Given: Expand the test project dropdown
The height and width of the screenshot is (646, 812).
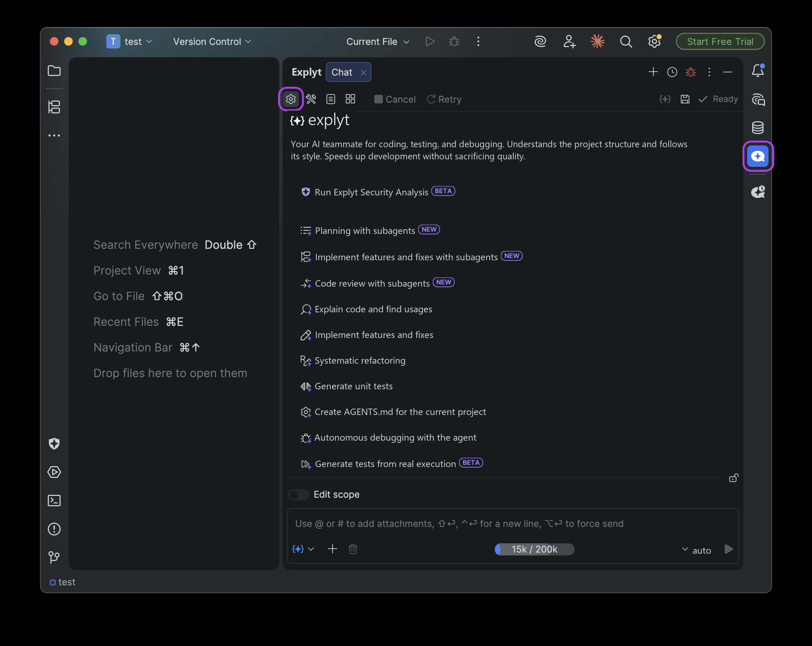Looking at the screenshot, I should click(x=129, y=41).
